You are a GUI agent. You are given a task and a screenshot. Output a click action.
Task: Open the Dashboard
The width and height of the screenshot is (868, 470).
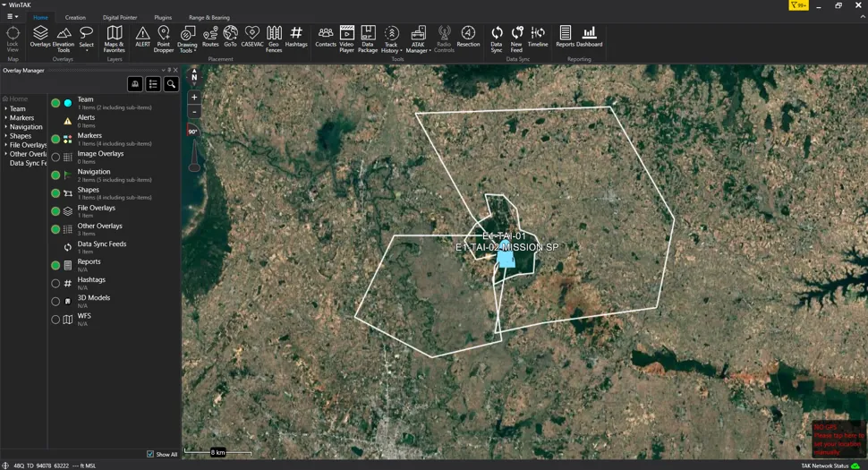590,37
